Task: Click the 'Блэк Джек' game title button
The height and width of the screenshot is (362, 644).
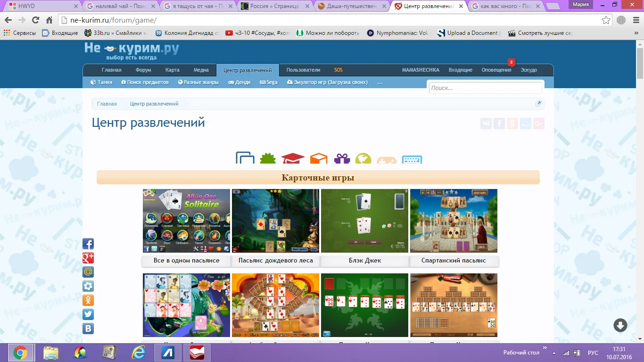Action: tap(365, 261)
